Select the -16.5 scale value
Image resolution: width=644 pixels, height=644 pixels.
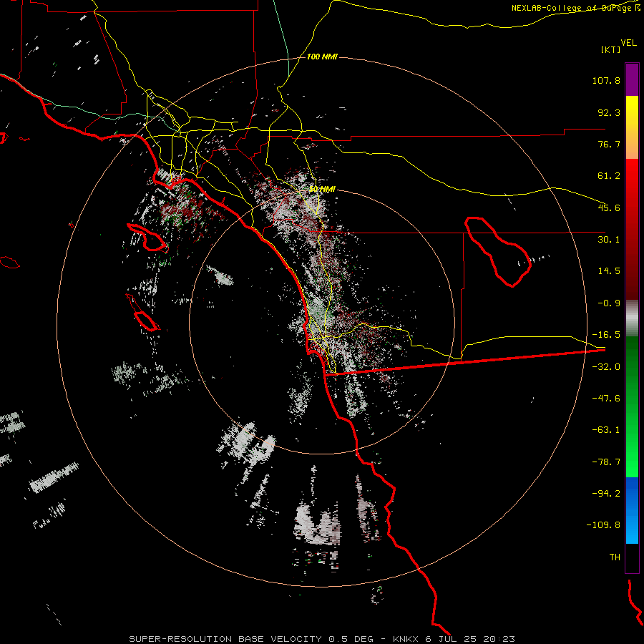click(x=606, y=335)
